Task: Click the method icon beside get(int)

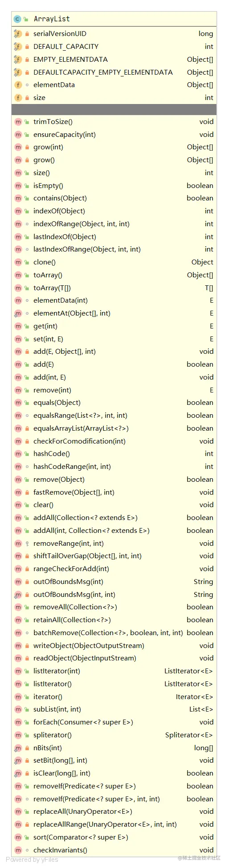Action: point(18,326)
